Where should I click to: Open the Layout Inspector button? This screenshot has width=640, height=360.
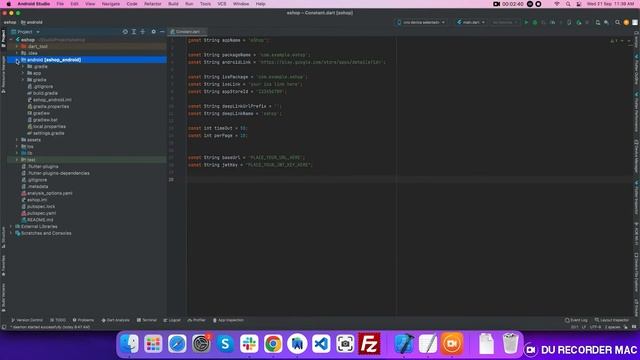pyautogui.click(x=612, y=320)
